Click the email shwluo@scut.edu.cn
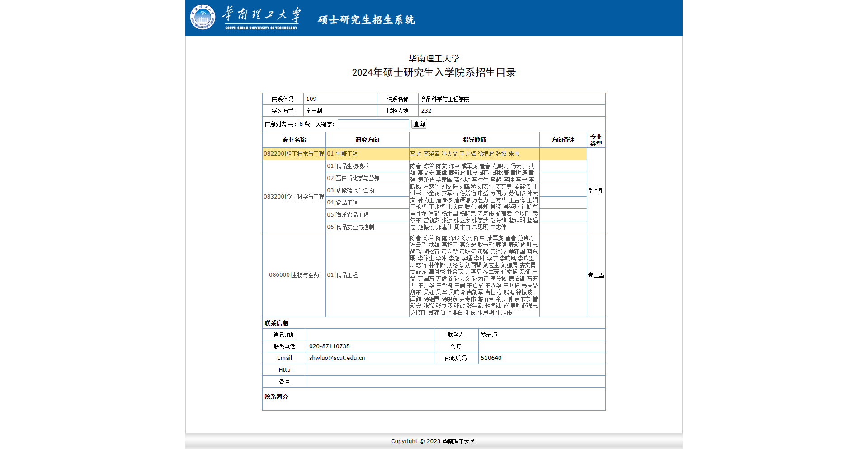This screenshot has width=868, height=449. [337, 358]
